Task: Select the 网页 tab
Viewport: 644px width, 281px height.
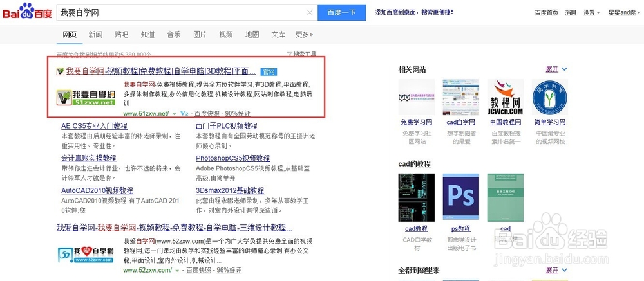Action: [x=70, y=35]
